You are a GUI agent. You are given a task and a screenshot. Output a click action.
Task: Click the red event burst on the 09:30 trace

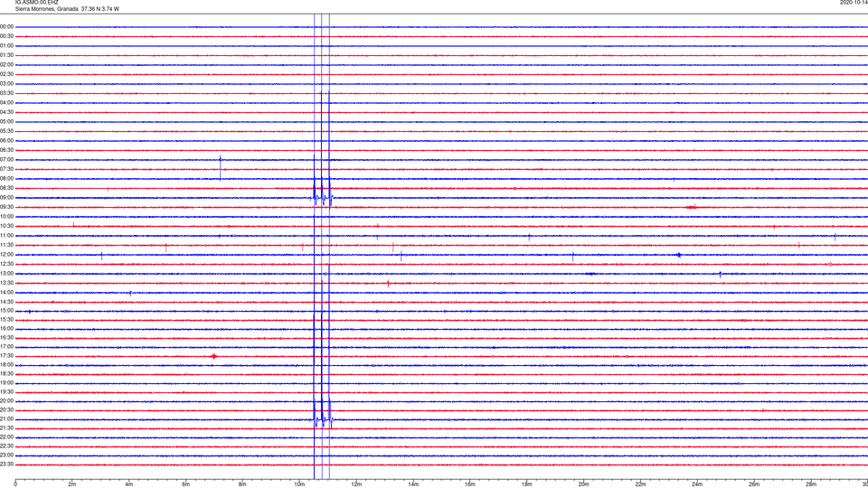(x=692, y=208)
